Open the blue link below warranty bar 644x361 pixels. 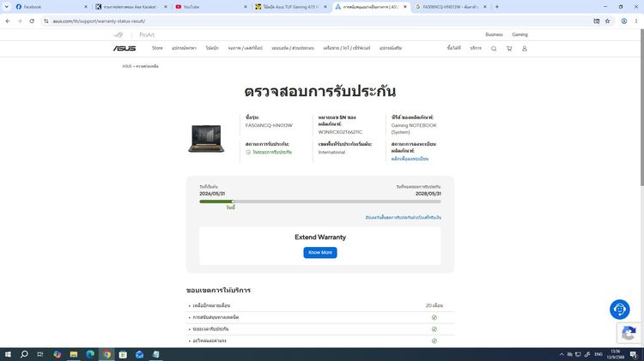pyautogui.click(x=403, y=217)
